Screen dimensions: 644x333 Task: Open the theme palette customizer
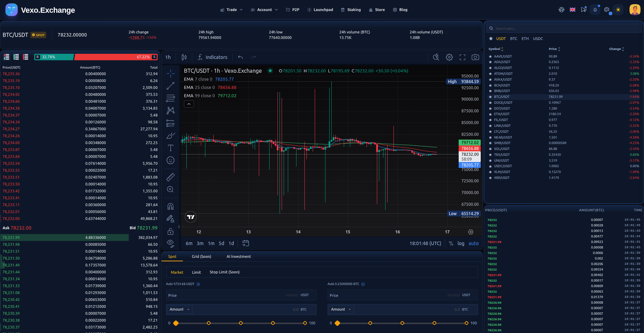(607, 10)
